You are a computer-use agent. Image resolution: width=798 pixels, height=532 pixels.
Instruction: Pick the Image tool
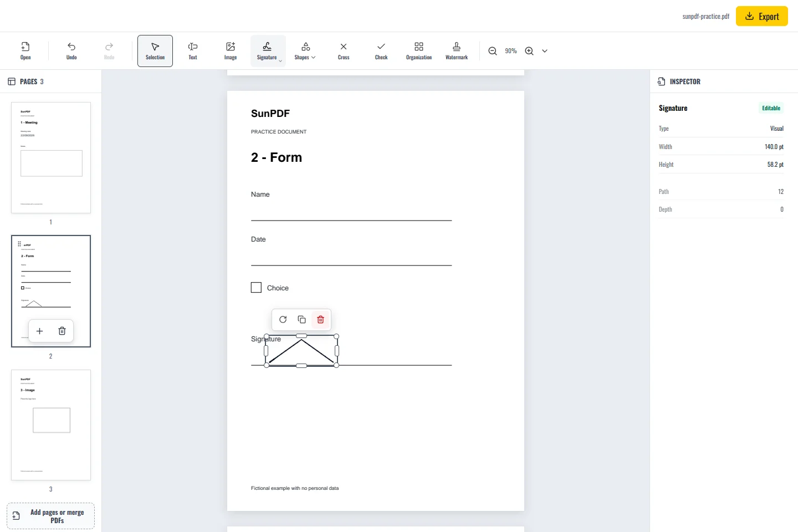(x=231, y=51)
